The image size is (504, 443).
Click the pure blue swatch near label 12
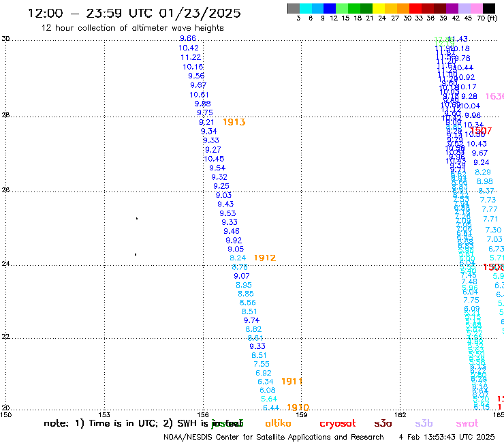click(330, 8)
